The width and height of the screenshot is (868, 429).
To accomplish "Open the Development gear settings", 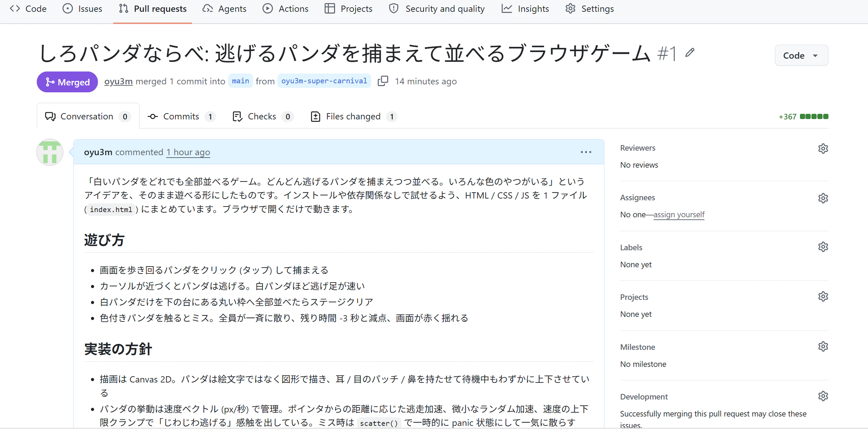I will [823, 396].
